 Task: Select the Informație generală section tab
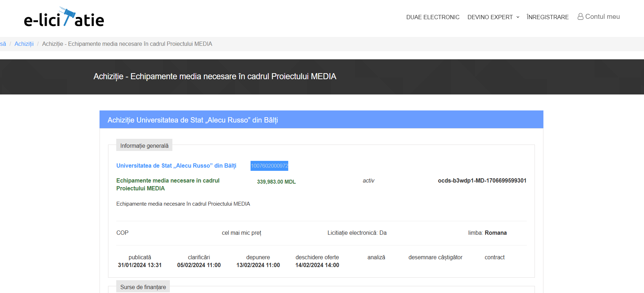144,146
